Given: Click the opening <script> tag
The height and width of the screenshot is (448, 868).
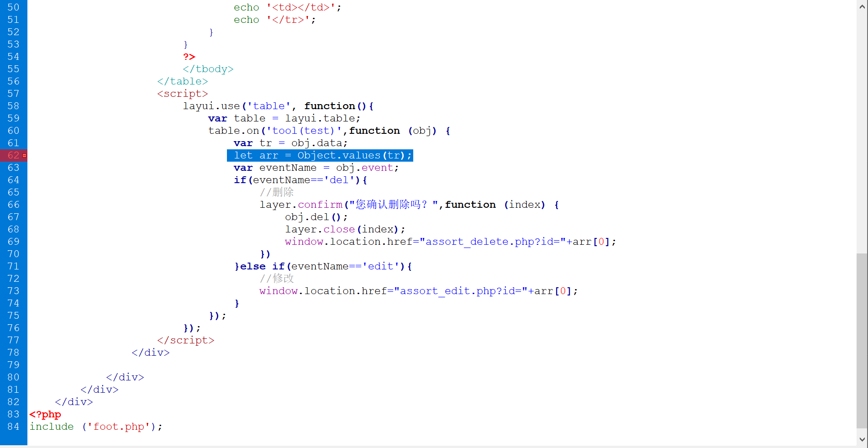Looking at the screenshot, I should [183, 94].
